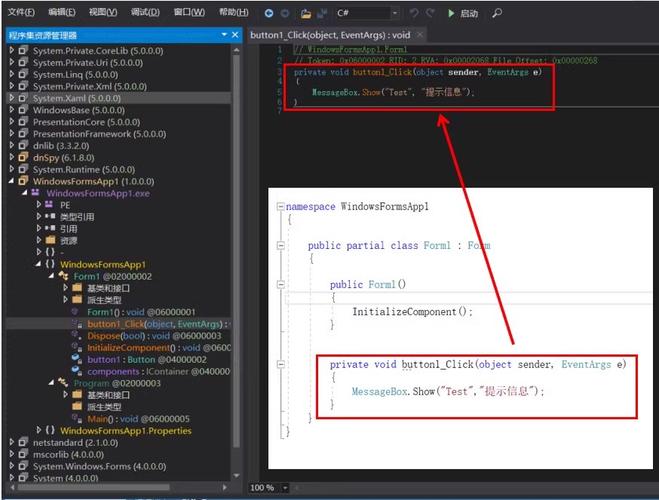Open the 调试(D) menu
Screen dimensions: 659x500
[x=145, y=13]
